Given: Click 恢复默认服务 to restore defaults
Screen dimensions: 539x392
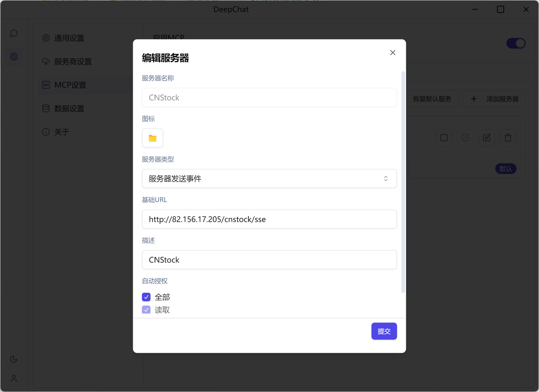Looking at the screenshot, I should click(432, 99).
